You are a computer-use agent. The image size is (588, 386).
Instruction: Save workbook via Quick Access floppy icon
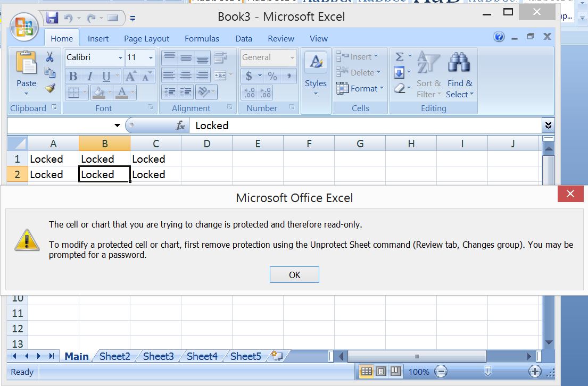[52, 18]
